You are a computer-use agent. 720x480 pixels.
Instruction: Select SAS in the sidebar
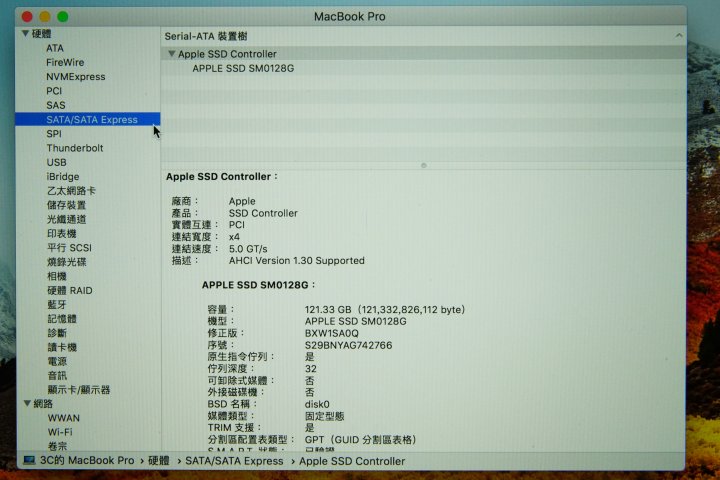[x=56, y=105]
